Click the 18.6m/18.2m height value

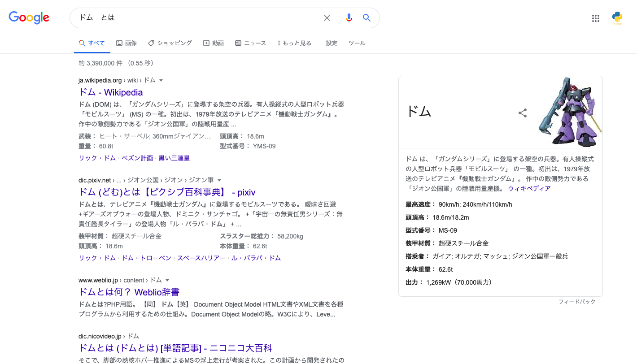(451, 217)
